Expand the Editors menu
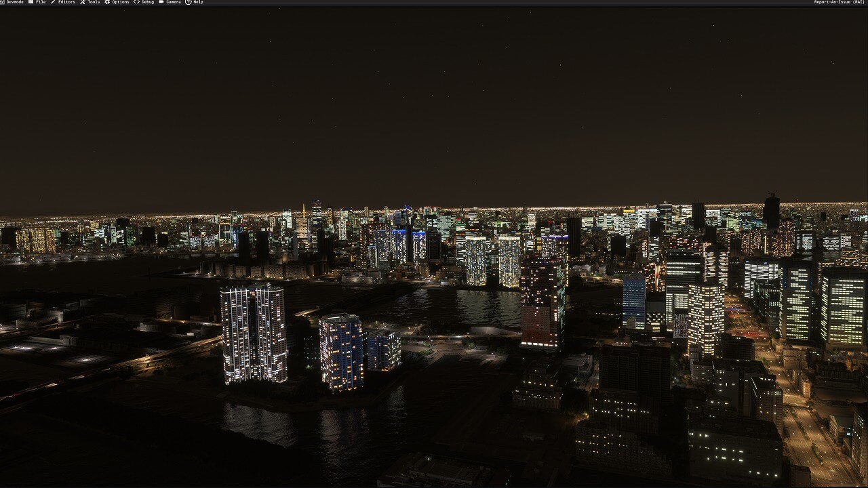 pyautogui.click(x=66, y=2)
